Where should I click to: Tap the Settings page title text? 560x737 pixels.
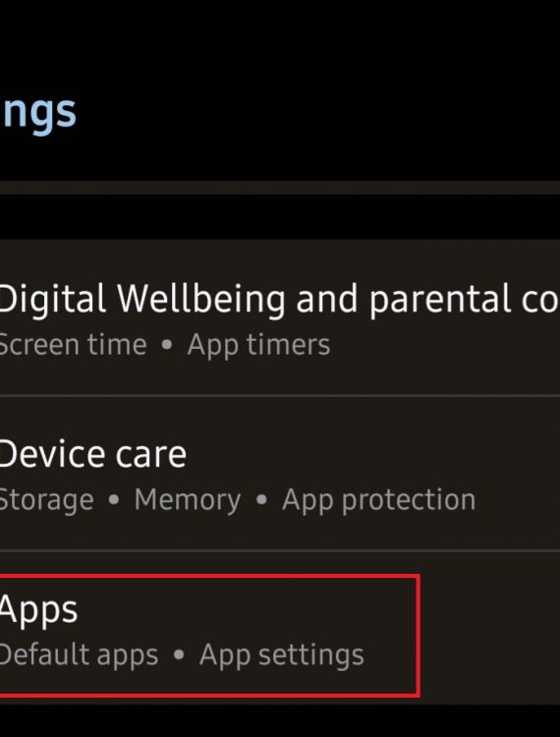(x=37, y=113)
